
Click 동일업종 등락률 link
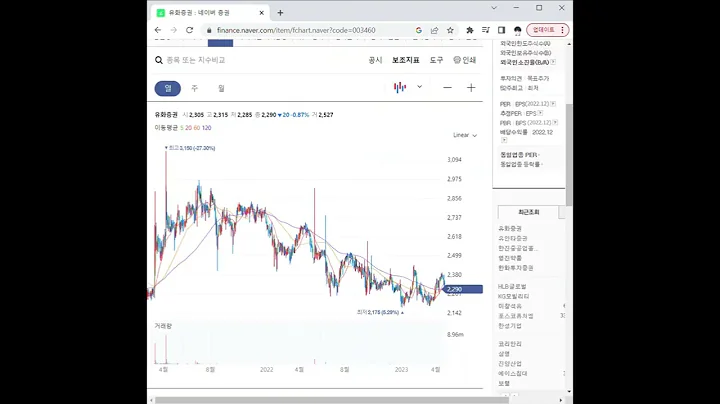tap(521, 164)
